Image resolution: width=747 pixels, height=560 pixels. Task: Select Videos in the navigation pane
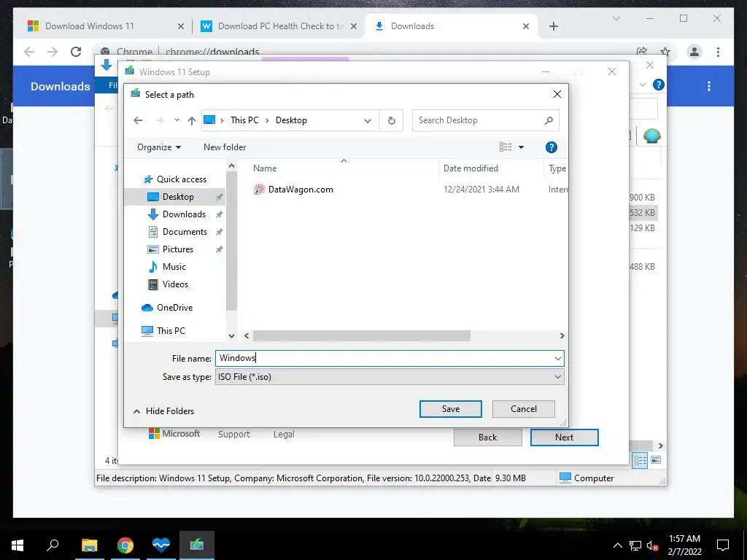click(175, 284)
